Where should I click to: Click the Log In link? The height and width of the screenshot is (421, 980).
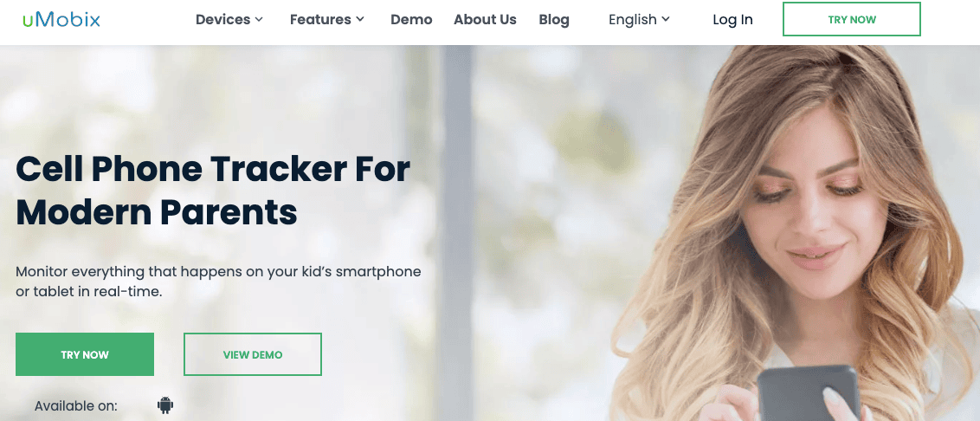[x=732, y=19]
